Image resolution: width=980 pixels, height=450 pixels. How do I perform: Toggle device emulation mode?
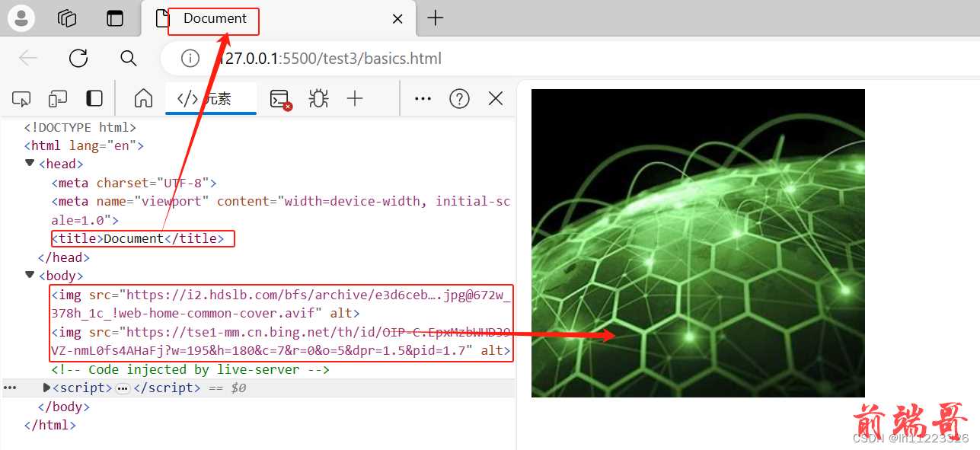58,98
